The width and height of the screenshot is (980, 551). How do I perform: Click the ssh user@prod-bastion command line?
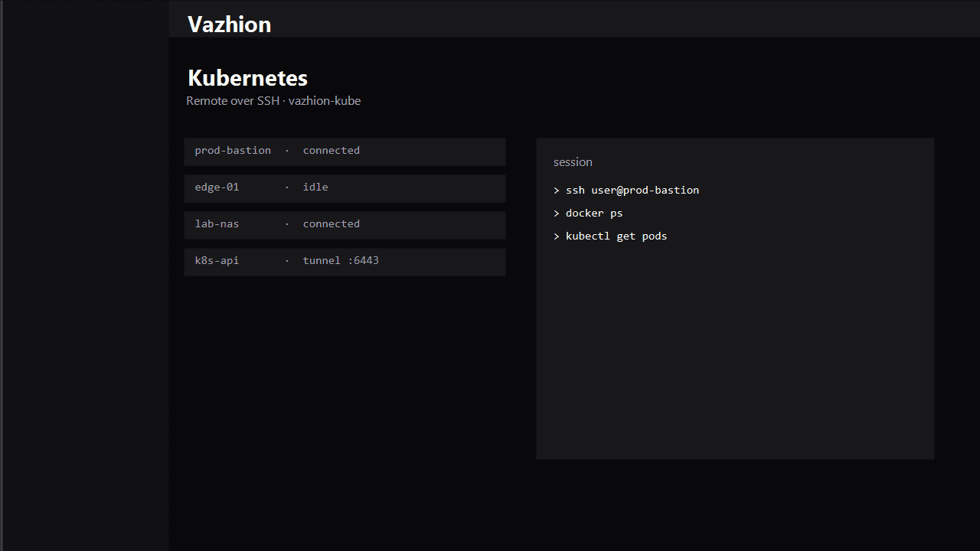pos(626,191)
